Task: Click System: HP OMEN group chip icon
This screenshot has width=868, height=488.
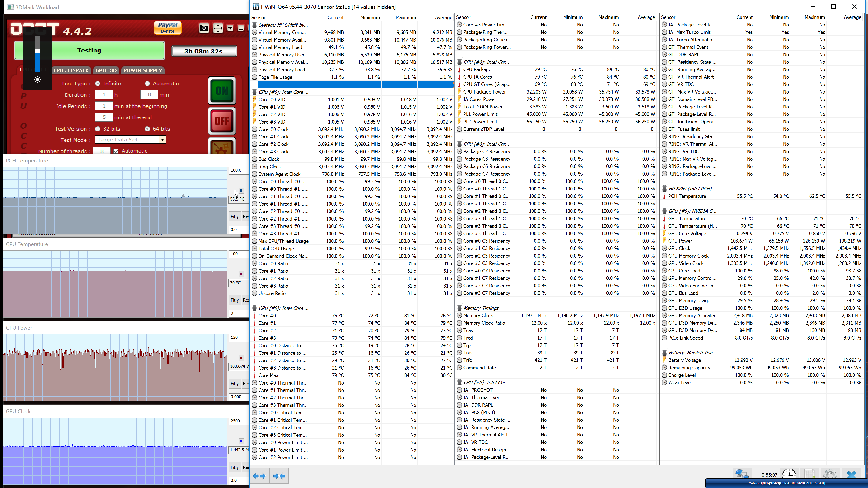Action: pos(255,25)
